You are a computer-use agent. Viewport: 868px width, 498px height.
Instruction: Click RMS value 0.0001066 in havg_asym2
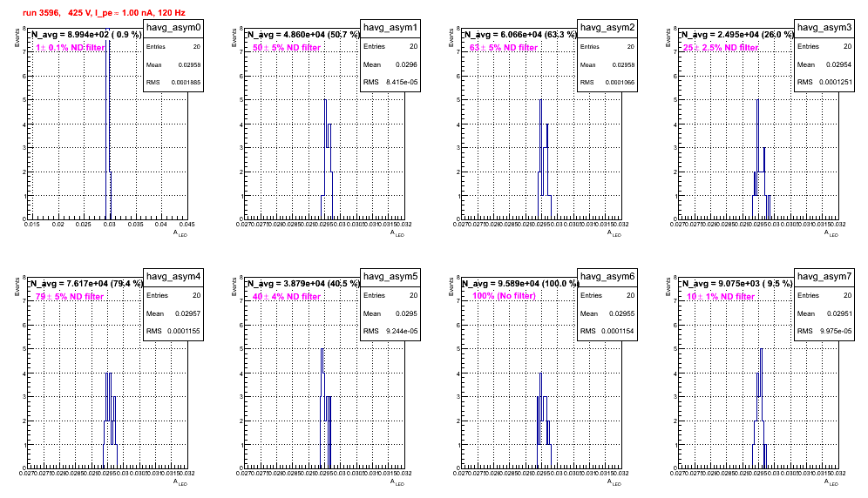tap(620, 83)
